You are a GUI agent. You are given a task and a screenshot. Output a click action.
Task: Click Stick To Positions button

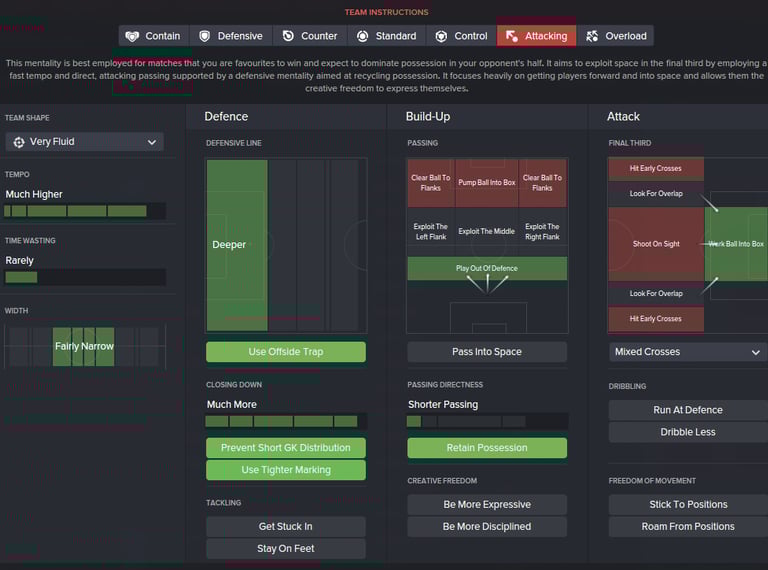[x=688, y=505]
